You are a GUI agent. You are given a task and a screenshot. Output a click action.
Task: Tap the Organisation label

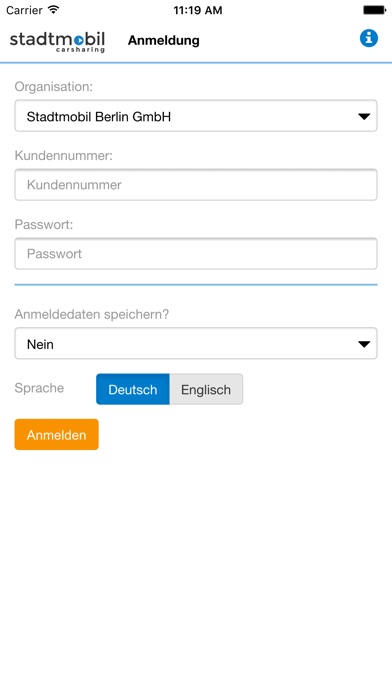(x=54, y=87)
